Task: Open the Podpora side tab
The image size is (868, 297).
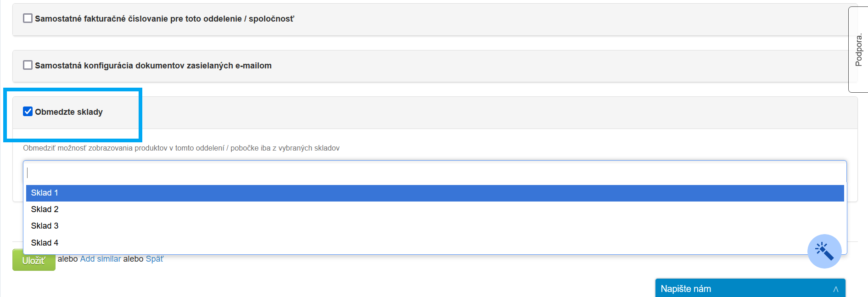Action: click(858, 50)
